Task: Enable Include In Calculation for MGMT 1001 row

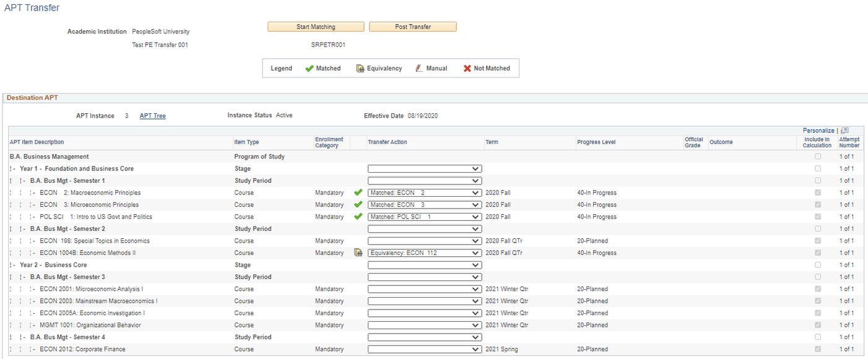Action: tap(818, 325)
